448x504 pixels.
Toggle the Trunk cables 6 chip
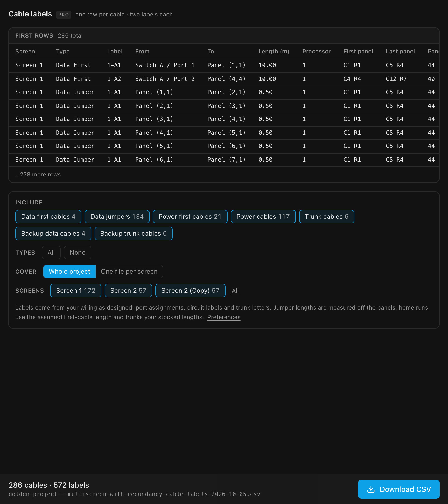pyautogui.click(x=326, y=217)
